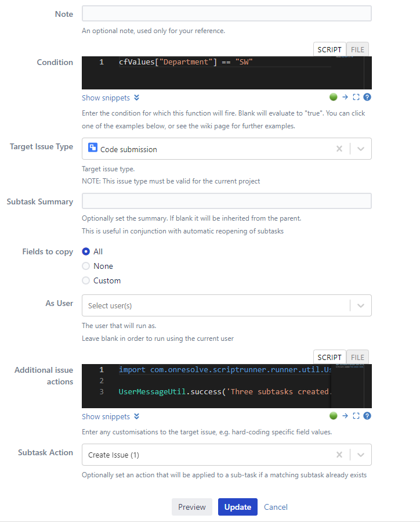
Task: Switch Condition editor to FILE tab
Action: click(357, 49)
